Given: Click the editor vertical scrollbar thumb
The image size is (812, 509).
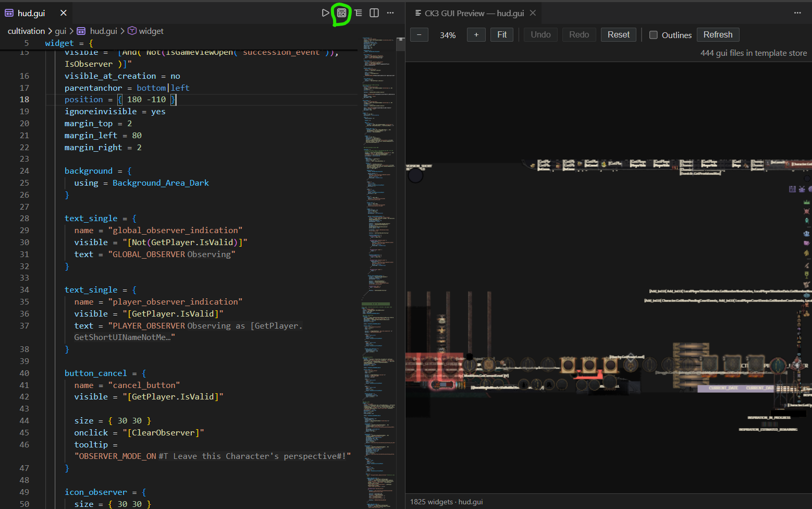Looking at the screenshot, I should (400, 44).
